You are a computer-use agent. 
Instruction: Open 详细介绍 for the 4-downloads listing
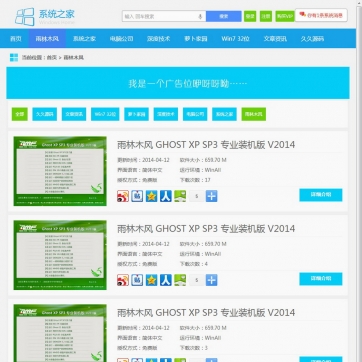(x=321, y=279)
